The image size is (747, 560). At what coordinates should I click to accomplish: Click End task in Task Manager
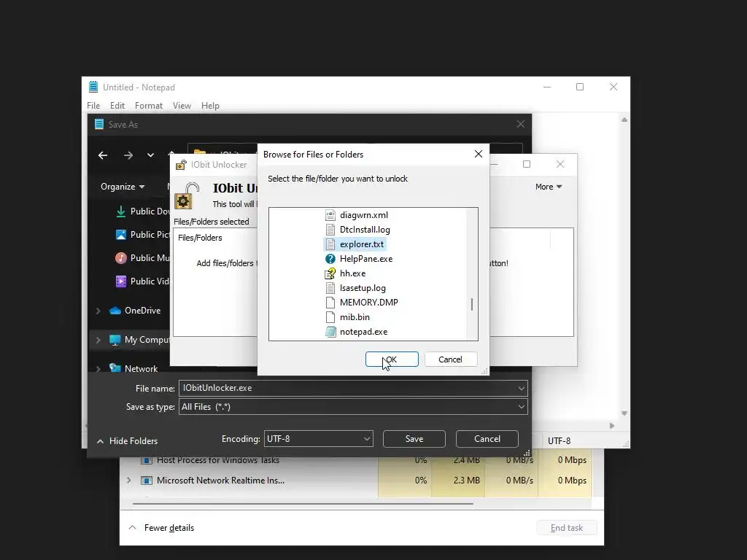pos(567,528)
